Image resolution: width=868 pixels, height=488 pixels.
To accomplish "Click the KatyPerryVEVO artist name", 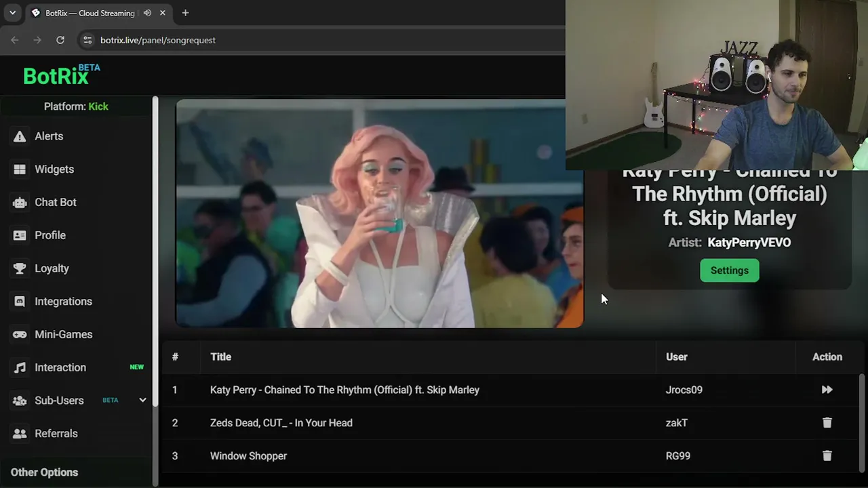I will (749, 243).
